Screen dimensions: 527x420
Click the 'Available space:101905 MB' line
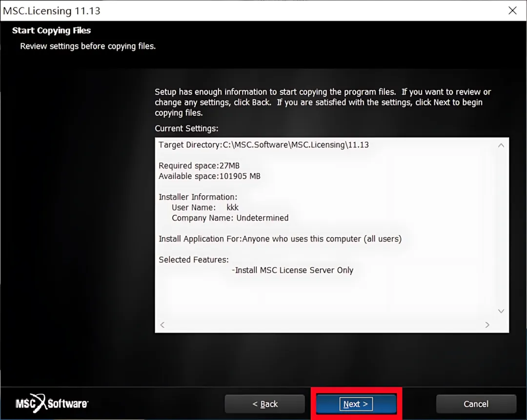[209, 176]
